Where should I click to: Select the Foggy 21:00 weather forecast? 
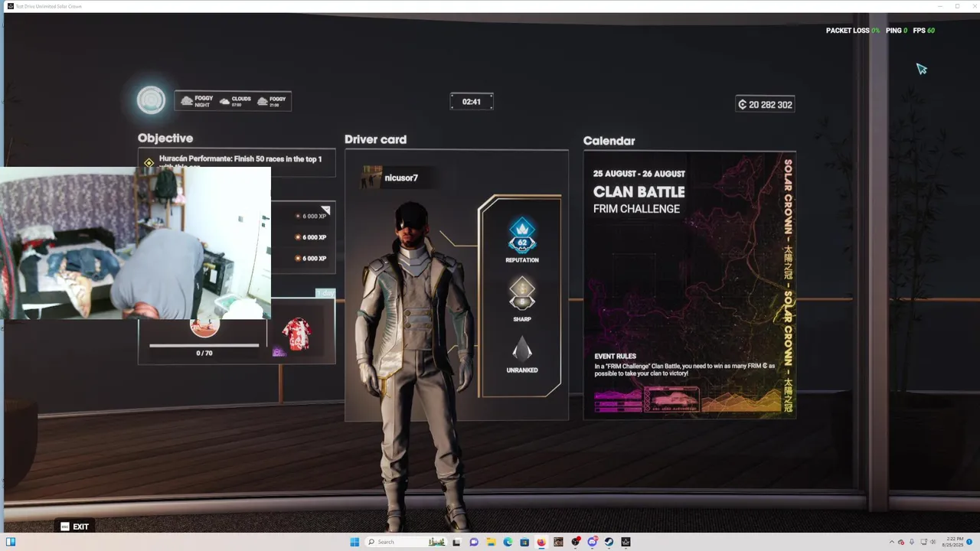(x=272, y=101)
